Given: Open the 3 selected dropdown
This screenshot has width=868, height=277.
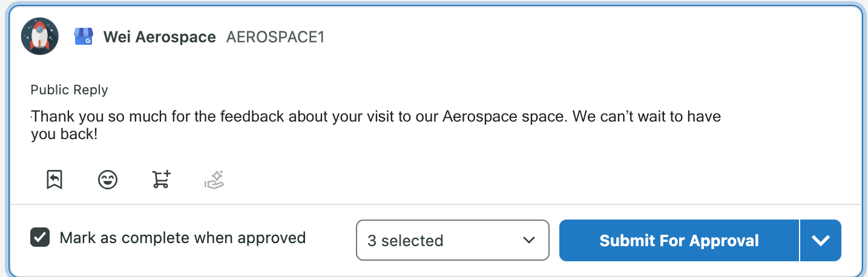Looking at the screenshot, I should [x=453, y=240].
